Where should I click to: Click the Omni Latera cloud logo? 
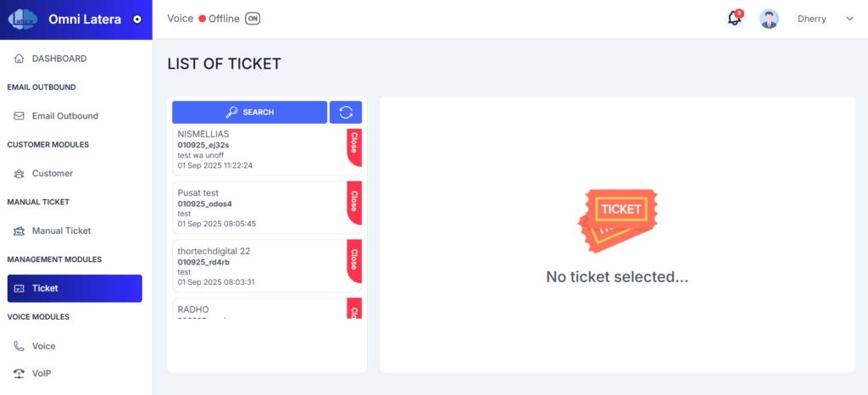[23, 19]
